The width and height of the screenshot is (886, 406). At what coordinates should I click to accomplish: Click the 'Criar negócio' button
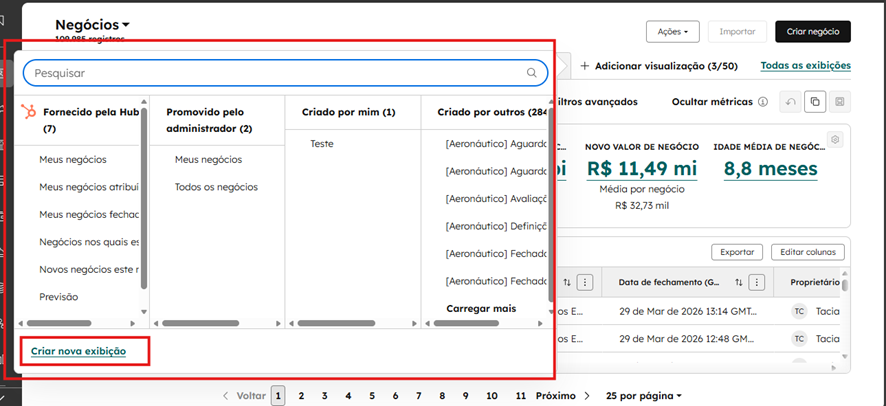[x=812, y=32]
